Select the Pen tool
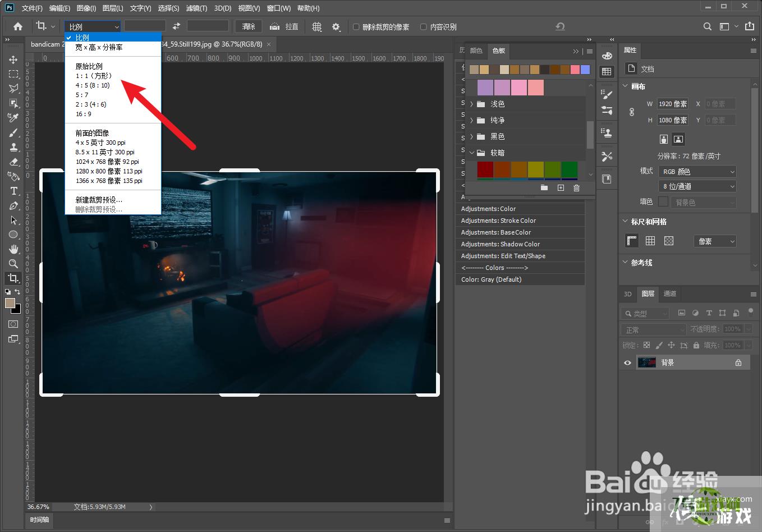The width and height of the screenshot is (762, 532). 13,205
